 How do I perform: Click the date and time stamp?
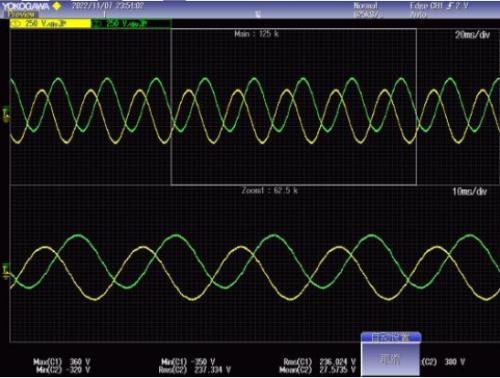coord(108,6)
